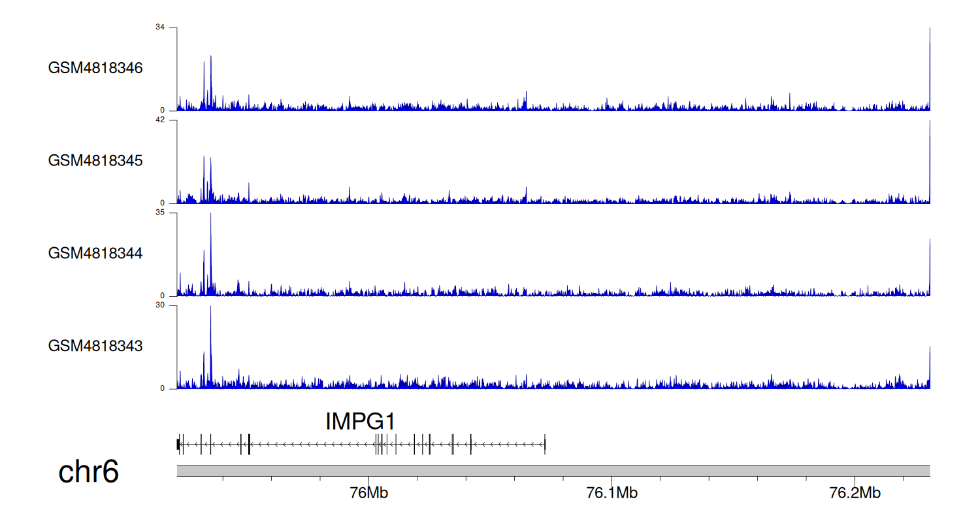This screenshot has width=980, height=510.
Task: Click the chr6 chromosome label
Action: tap(89, 471)
